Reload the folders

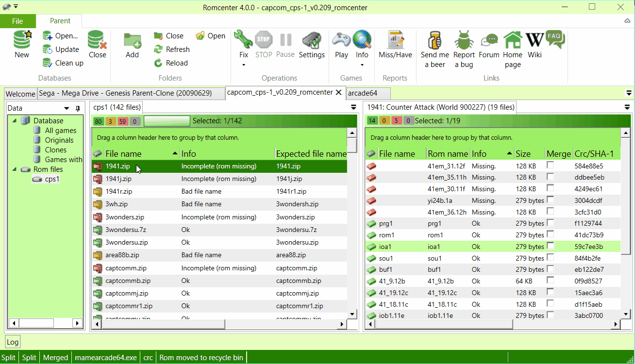(170, 63)
